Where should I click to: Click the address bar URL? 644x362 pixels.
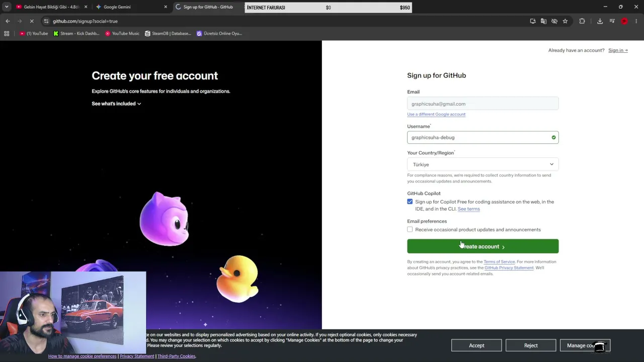(85, 21)
